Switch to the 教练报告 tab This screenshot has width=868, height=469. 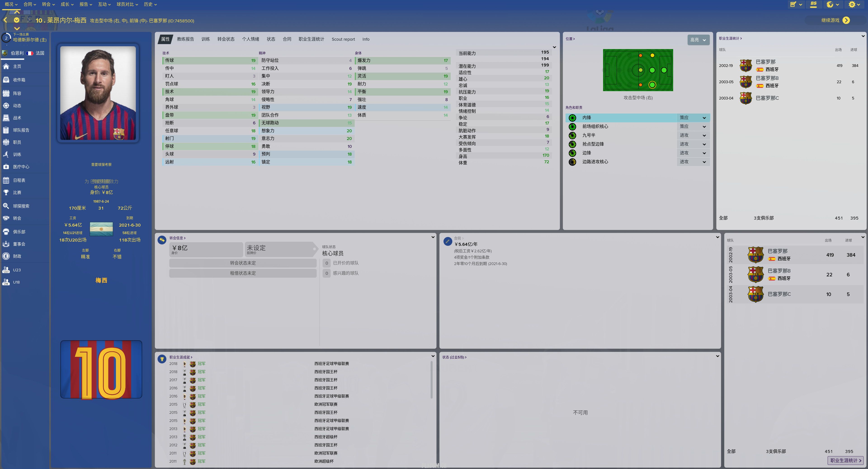[185, 39]
